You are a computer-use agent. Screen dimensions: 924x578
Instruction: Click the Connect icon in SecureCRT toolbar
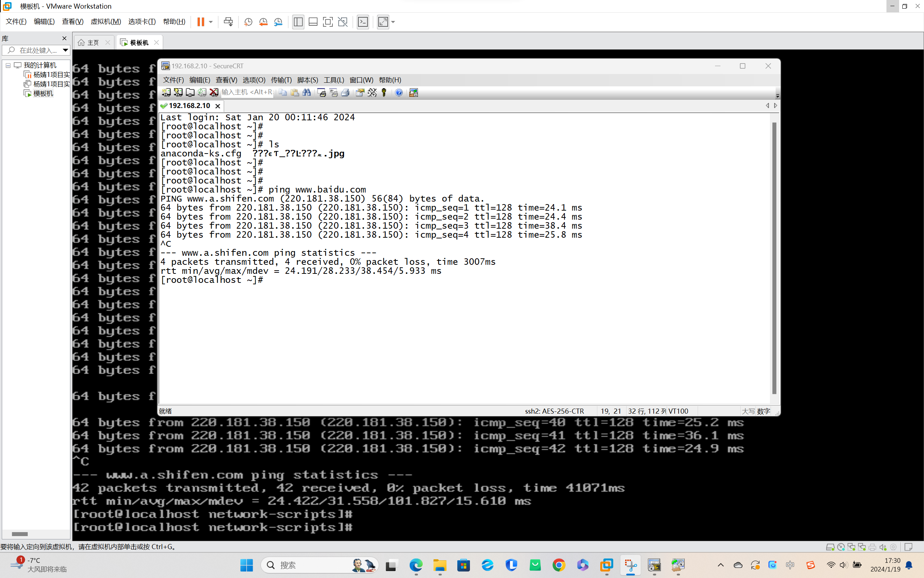[166, 92]
